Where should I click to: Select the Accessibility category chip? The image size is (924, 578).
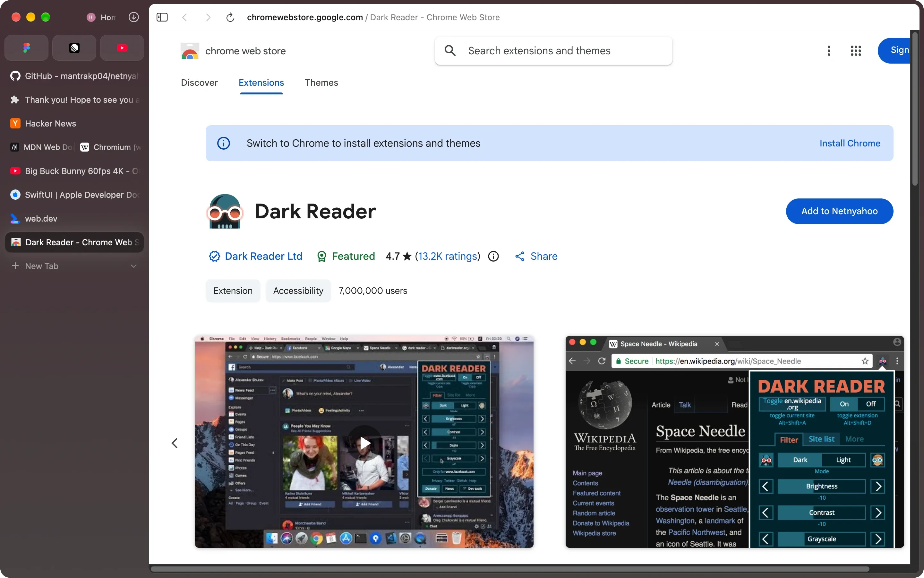(x=298, y=291)
